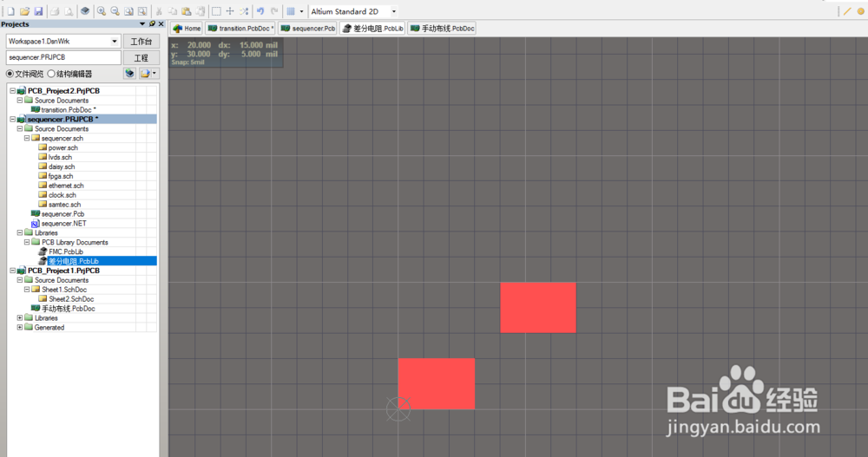Screen dimensions: 868x457
Task: Switch to the sequencer.Pcb tab
Action: coord(308,29)
